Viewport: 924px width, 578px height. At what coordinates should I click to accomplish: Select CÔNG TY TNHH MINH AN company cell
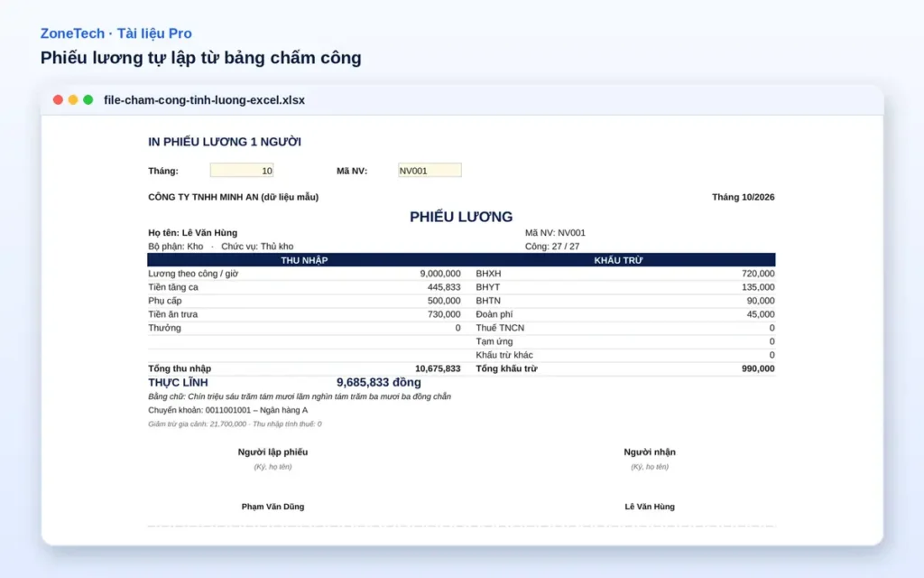(234, 197)
